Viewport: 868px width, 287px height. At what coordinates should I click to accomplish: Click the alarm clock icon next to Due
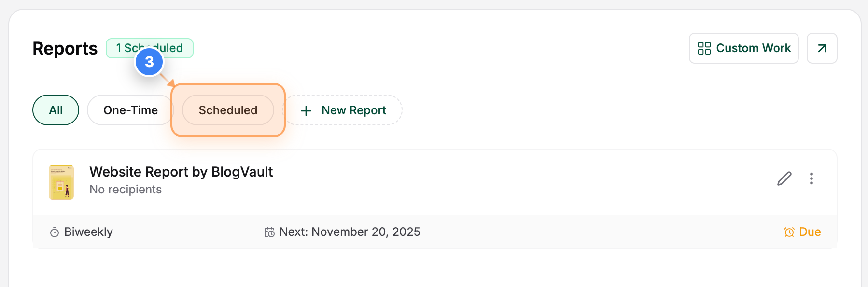coord(789,232)
